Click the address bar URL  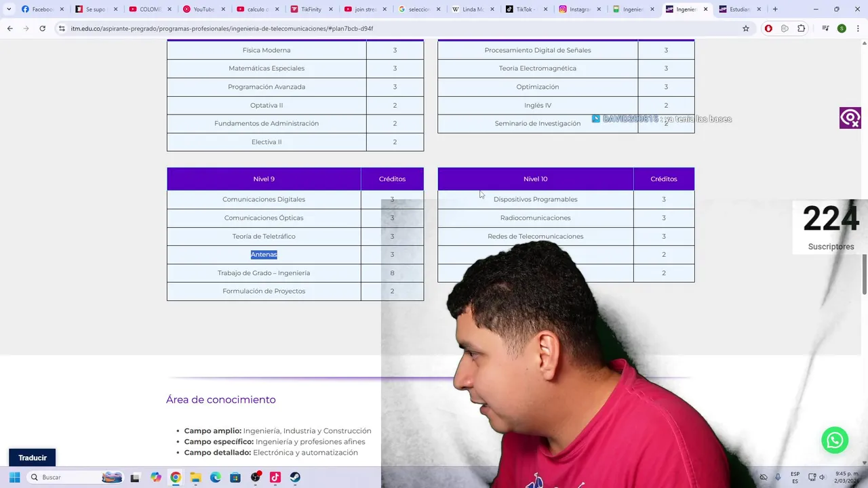click(x=222, y=28)
